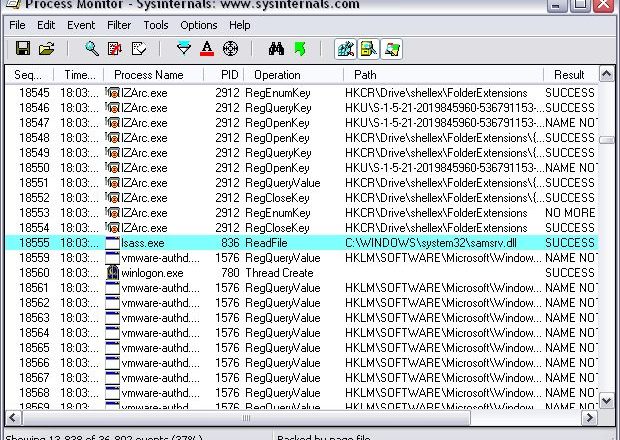Image resolution: width=620 pixels, height=440 pixels.
Task: Toggle Show File System Activity icon
Action: click(x=369, y=49)
